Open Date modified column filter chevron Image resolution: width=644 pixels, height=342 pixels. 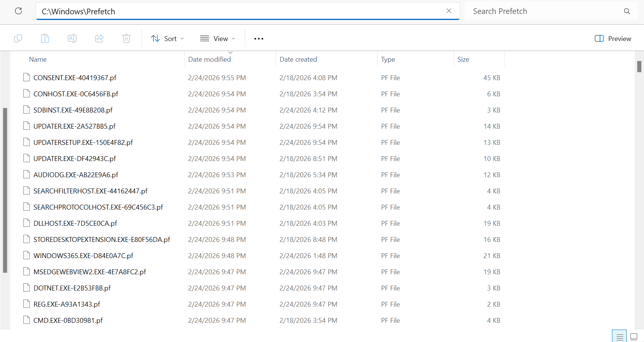click(231, 52)
